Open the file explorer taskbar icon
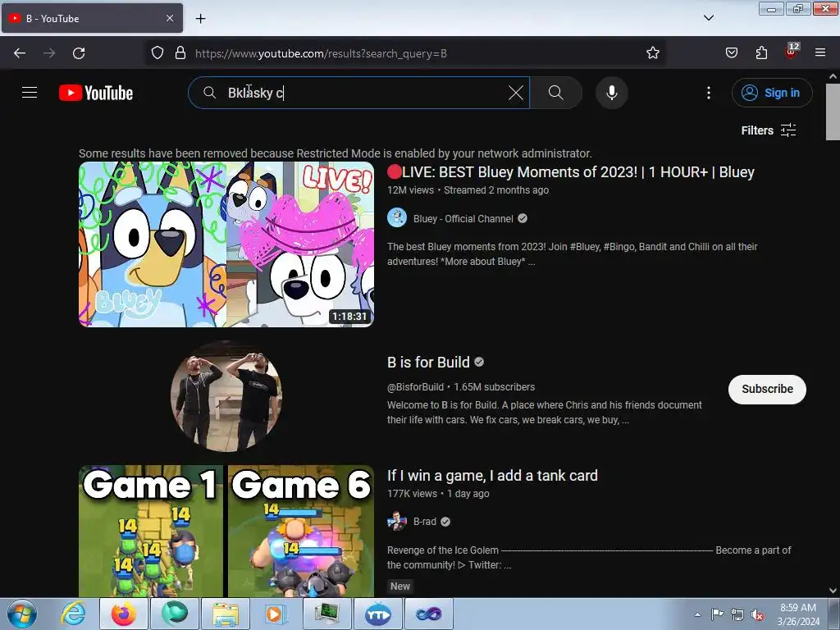This screenshot has width=840, height=630. tap(225, 614)
